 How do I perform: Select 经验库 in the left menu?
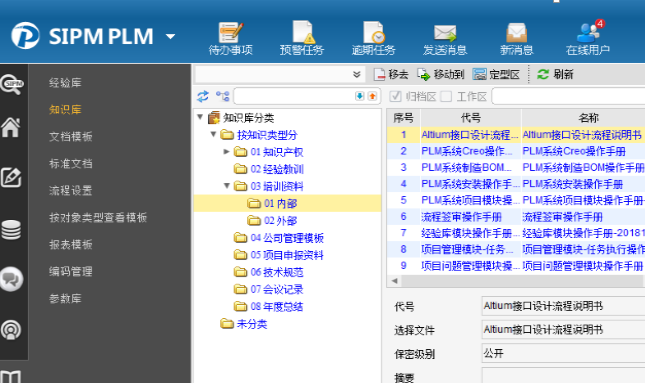pyautogui.click(x=65, y=83)
